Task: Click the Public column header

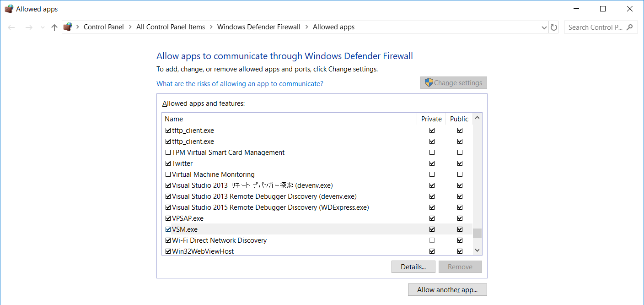Action: [459, 119]
